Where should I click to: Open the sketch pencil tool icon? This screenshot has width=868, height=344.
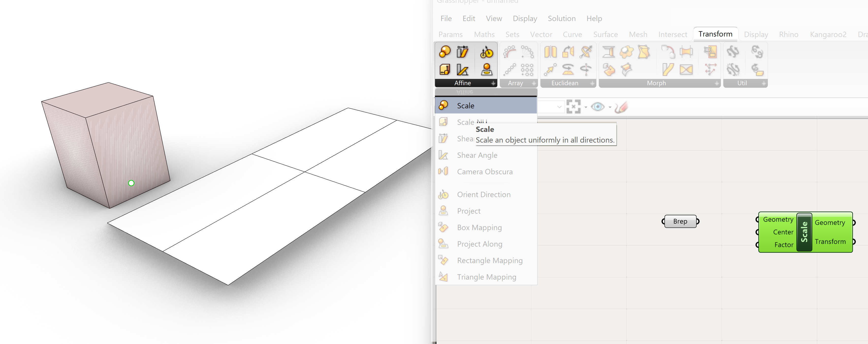tap(621, 107)
